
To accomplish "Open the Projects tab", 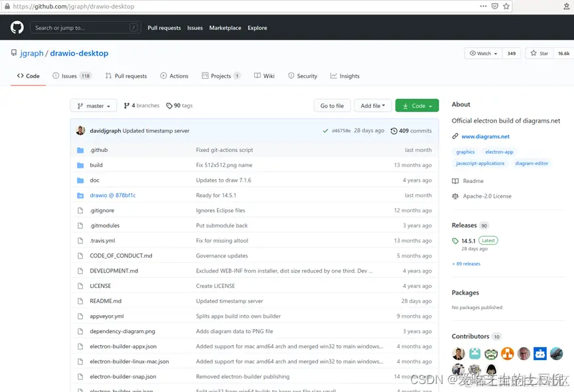I will point(221,76).
